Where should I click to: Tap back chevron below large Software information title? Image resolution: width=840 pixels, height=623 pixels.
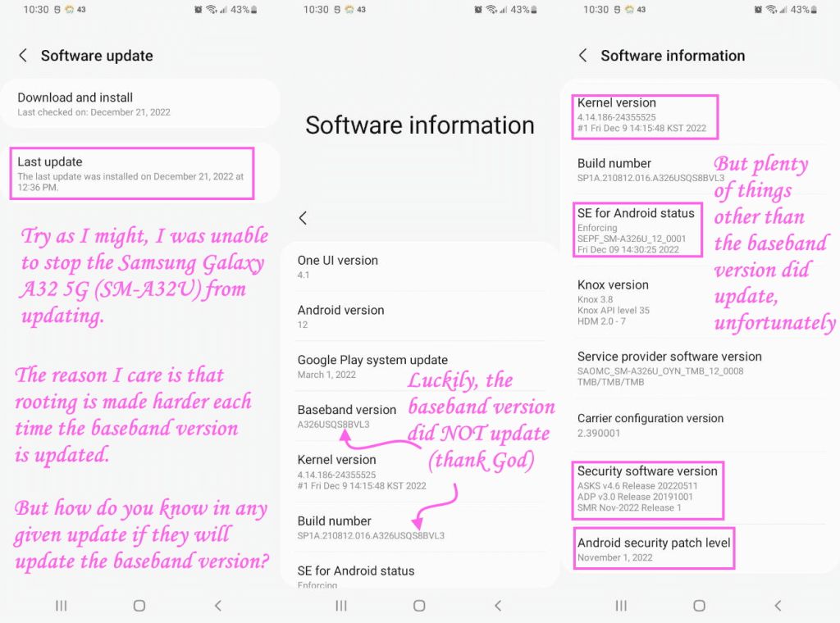(x=303, y=218)
